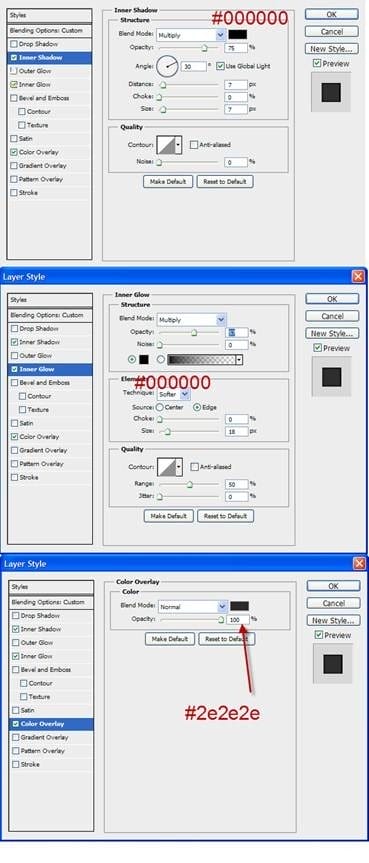The width and height of the screenshot is (369, 863).
Task: Select the gradient radio button in Inner Glow
Action: point(161,359)
